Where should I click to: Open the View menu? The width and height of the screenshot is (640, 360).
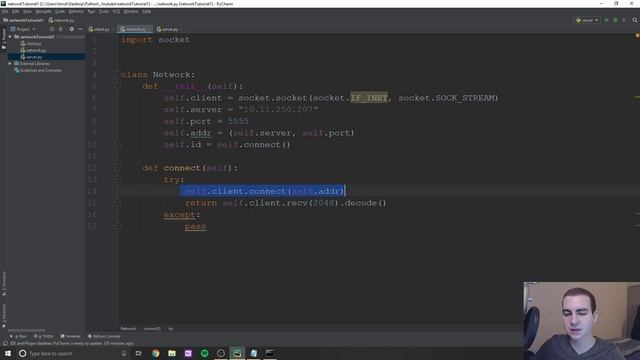pos(27,11)
